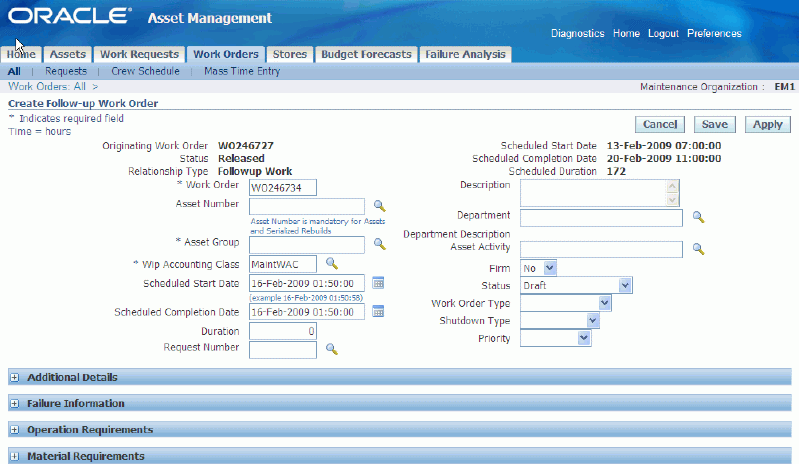Expand the Failure Information section
The image size is (799, 464).
click(14, 403)
